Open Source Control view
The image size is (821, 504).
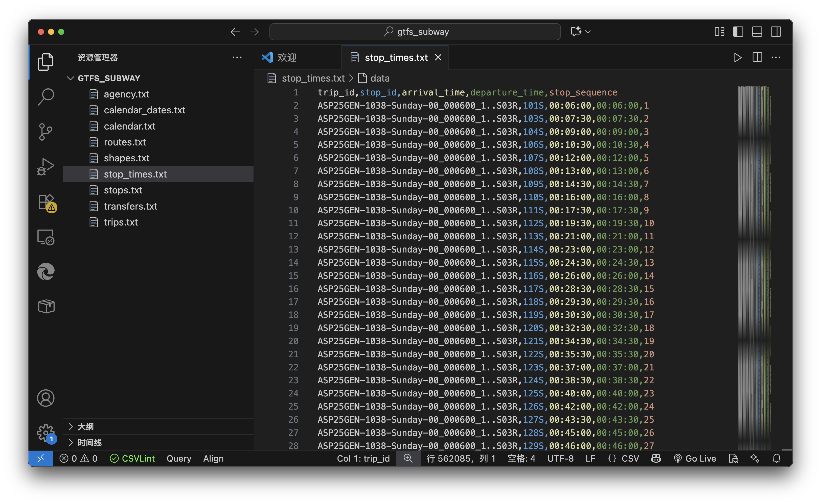click(46, 132)
